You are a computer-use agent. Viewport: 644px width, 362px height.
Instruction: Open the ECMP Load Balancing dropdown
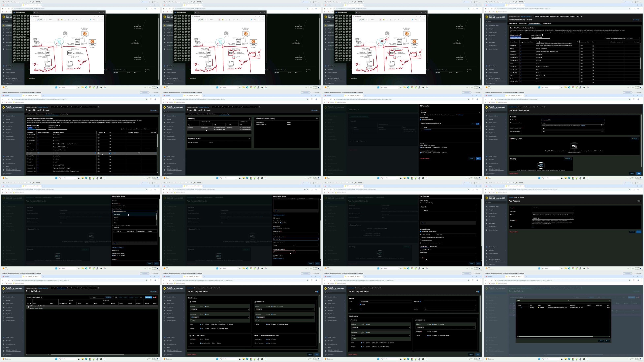(x=573, y=132)
